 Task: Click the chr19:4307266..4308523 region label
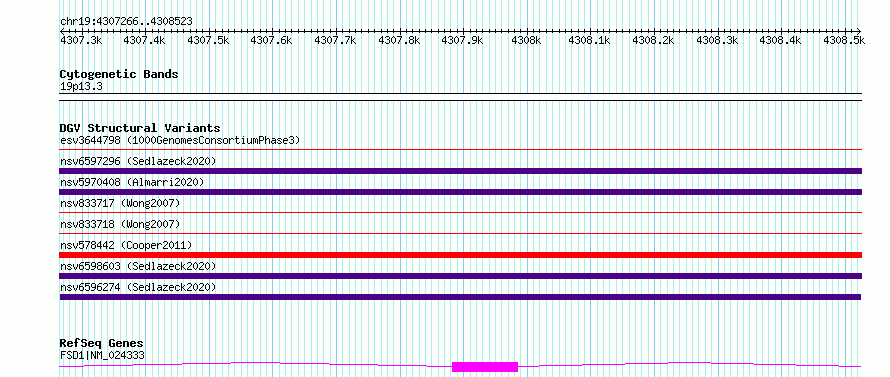pos(126,22)
